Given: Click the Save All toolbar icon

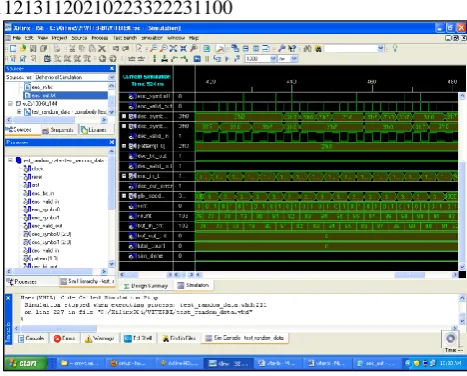Looking at the screenshot, I should (x=43, y=49).
